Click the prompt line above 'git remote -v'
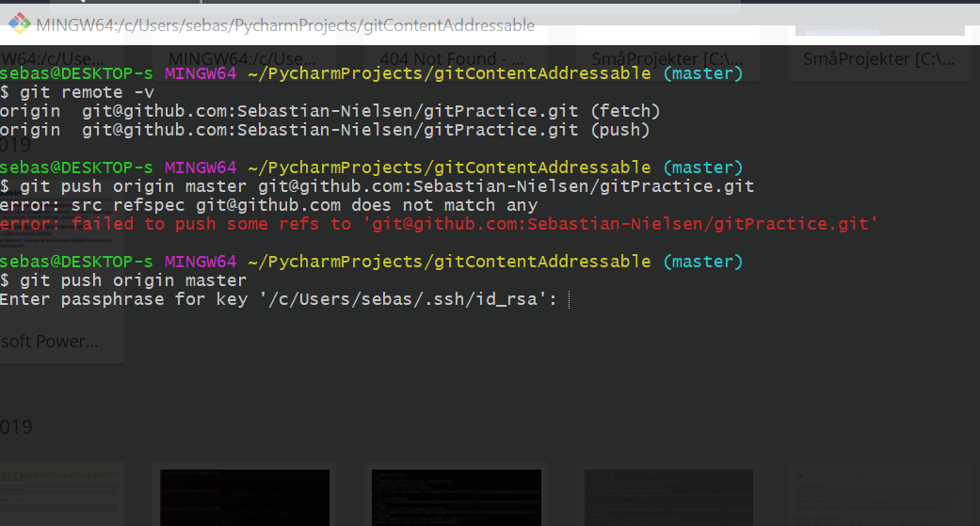The height and width of the screenshot is (526, 980). (371, 73)
